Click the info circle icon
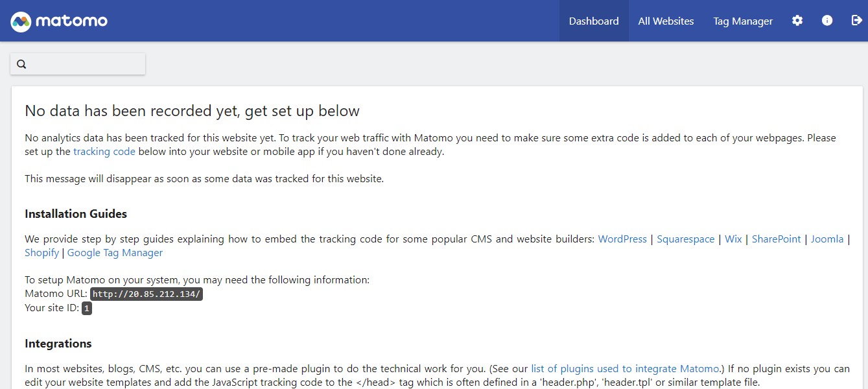Image resolution: width=868 pixels, height=389 pixels. [827, 21]
